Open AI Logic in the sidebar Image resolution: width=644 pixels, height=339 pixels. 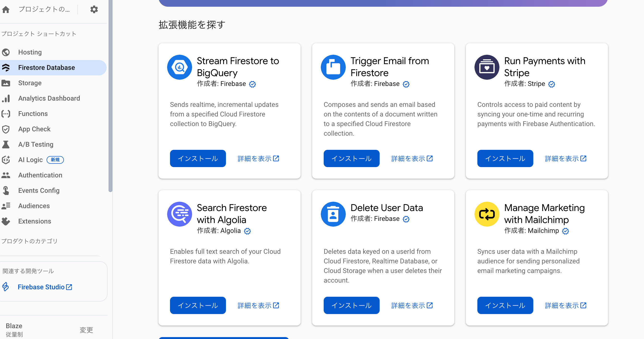[30, 159]
